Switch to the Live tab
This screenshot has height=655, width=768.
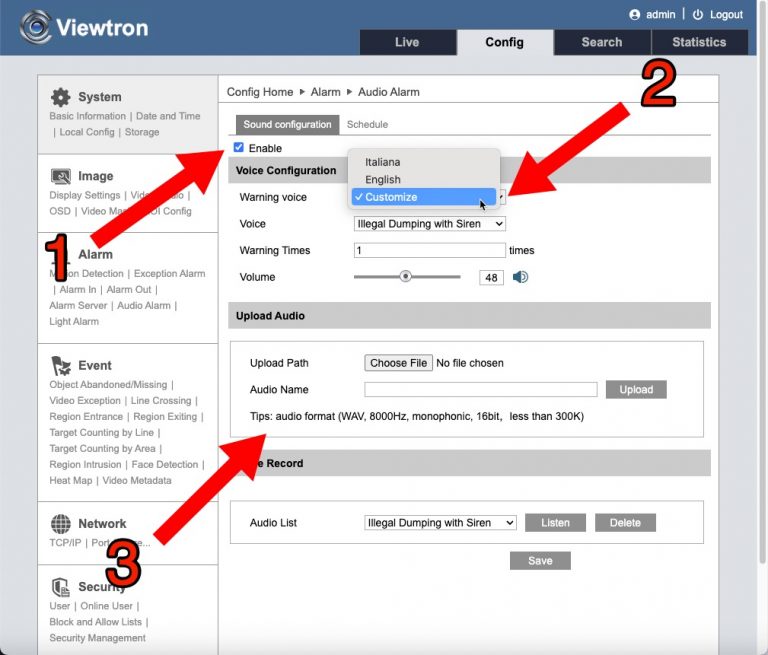(407, 42)
